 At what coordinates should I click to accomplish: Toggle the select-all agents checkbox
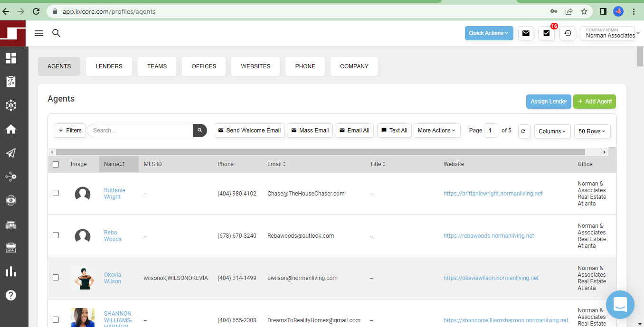coord(56,164)
